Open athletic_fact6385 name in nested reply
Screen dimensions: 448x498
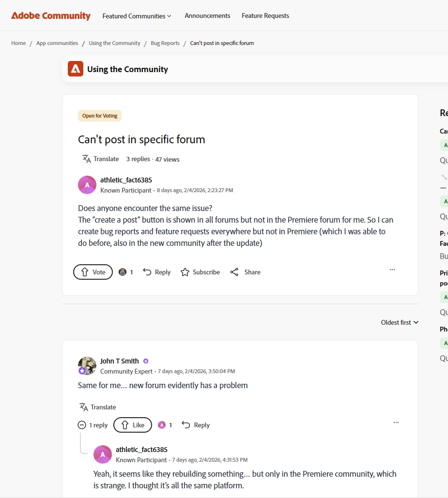(141, 450)
